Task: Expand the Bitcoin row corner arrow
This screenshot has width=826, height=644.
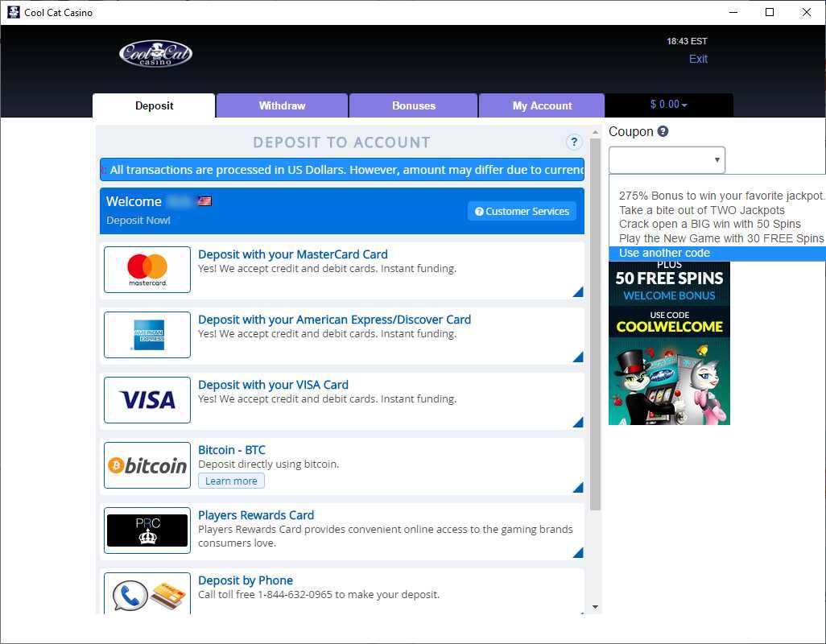Action: [578, 488]
